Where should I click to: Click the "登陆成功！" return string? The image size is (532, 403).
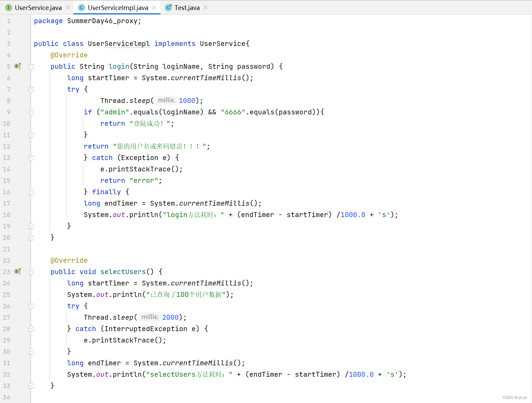click(x=150, y=123)
